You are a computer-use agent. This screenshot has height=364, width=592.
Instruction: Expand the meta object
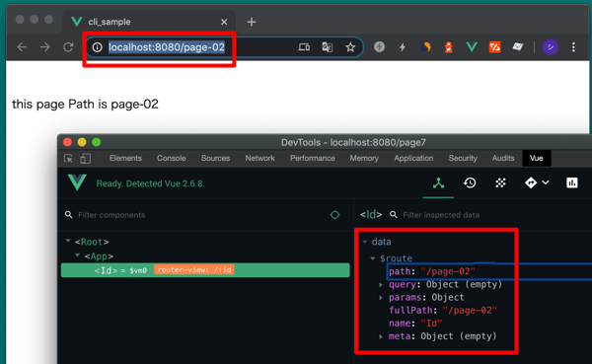(381, 336)
